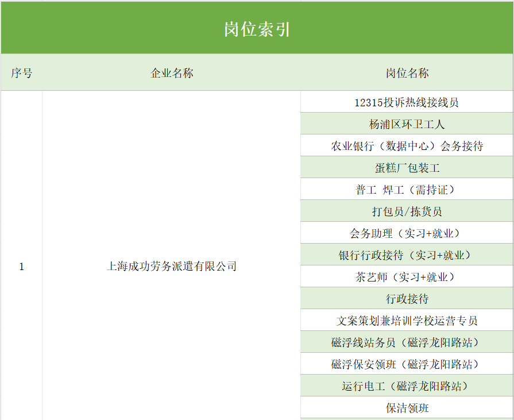Screen dimensions: 514x420
Task: Open the 会务助理（实习+就业） position
Action: point(407,233)
